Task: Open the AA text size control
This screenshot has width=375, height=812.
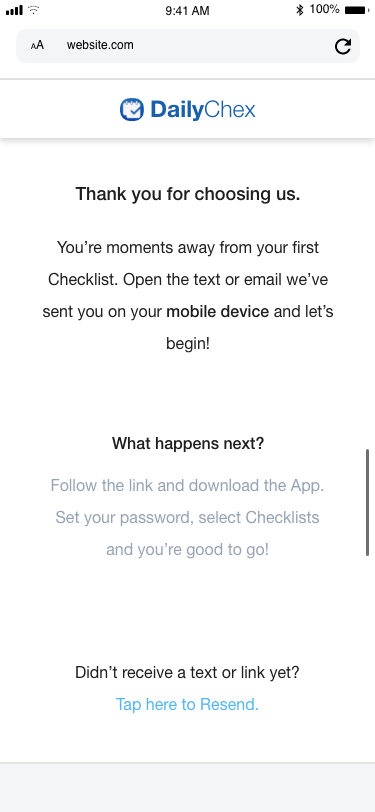Action: point(37,46)
